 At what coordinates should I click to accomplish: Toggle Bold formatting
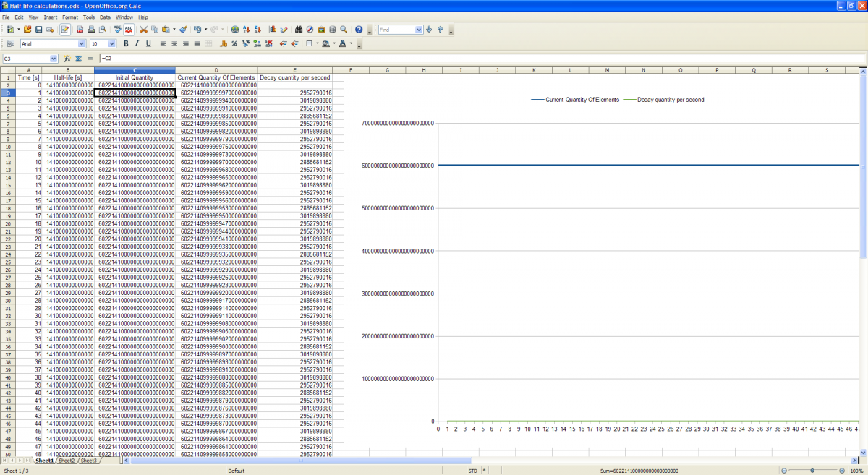pos(126,44)
